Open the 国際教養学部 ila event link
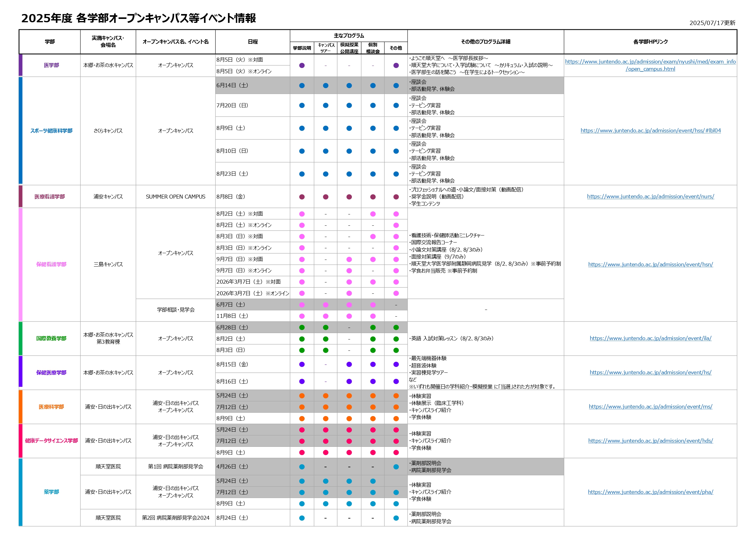 pyautogui.click(x=651, y=338)
